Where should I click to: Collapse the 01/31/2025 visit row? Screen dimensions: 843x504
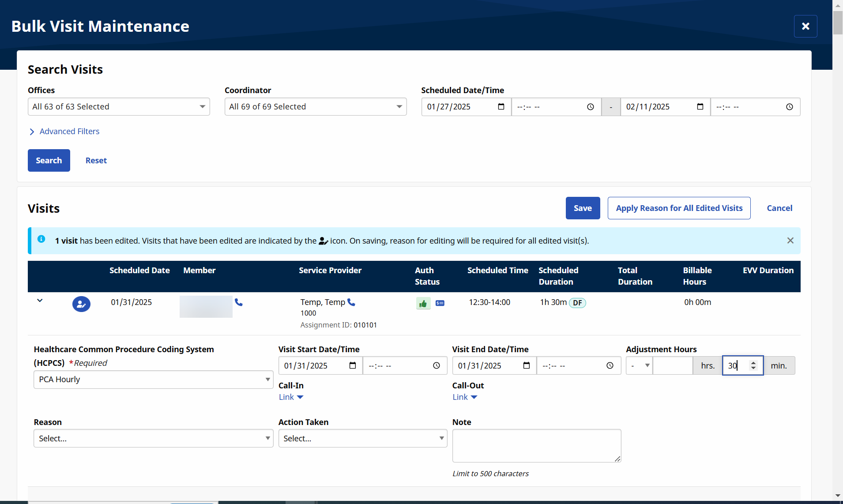(x=40, y=301)
